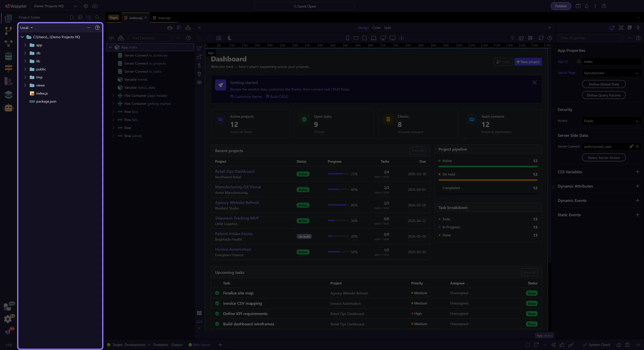Click the refresh design view icon
Viewport: 644px width, 350px height.
pos(541,38)
